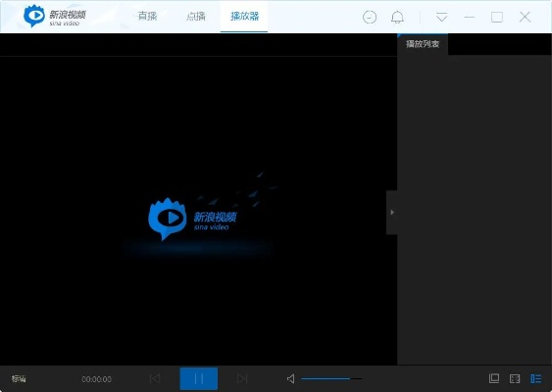Change the 标清 video quality setting
The height and width of the screenshot is (392, 552).
19,378
